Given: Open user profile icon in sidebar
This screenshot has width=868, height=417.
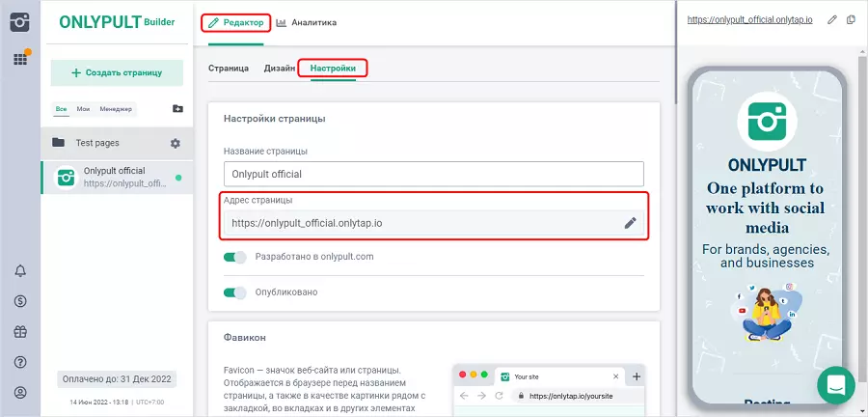Looking at the screenshot, I should tap(19, 393).
